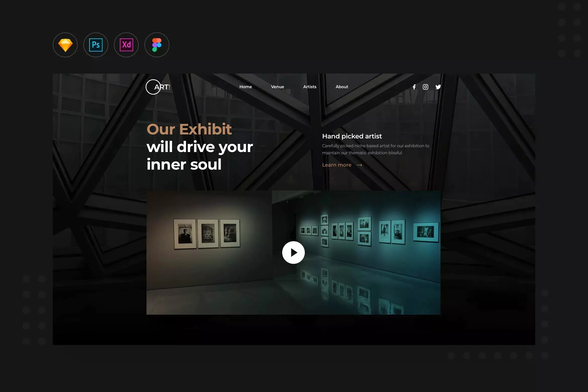This screenshot has height=392, width=588.
Task: Click the Sketch diamond icon
Action: pos(65,45)
